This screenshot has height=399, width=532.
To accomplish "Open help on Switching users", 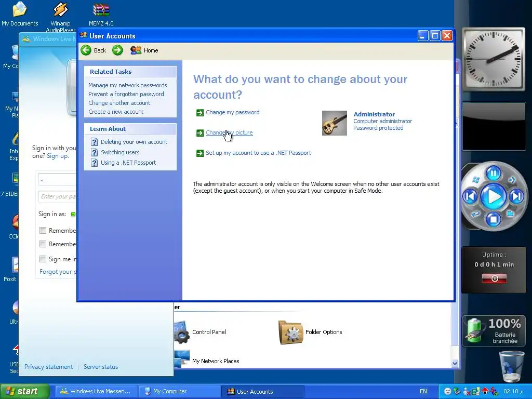I will point(120,152).
